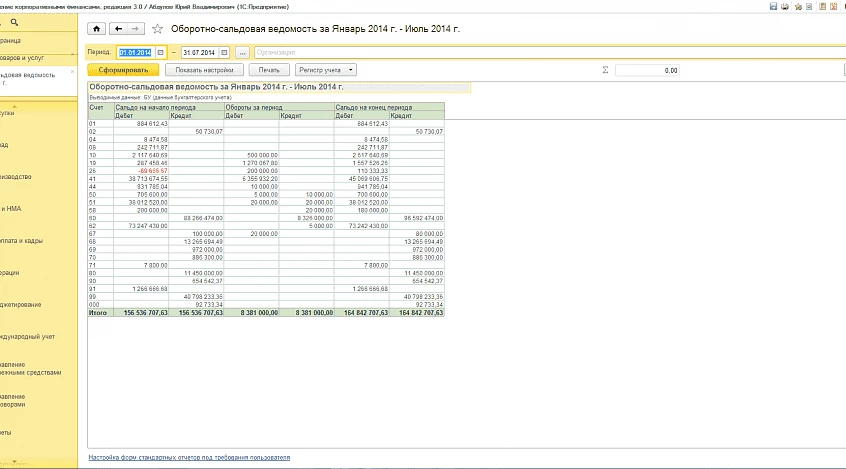Click the report title in spreadsheet

(x=216, y=87)
